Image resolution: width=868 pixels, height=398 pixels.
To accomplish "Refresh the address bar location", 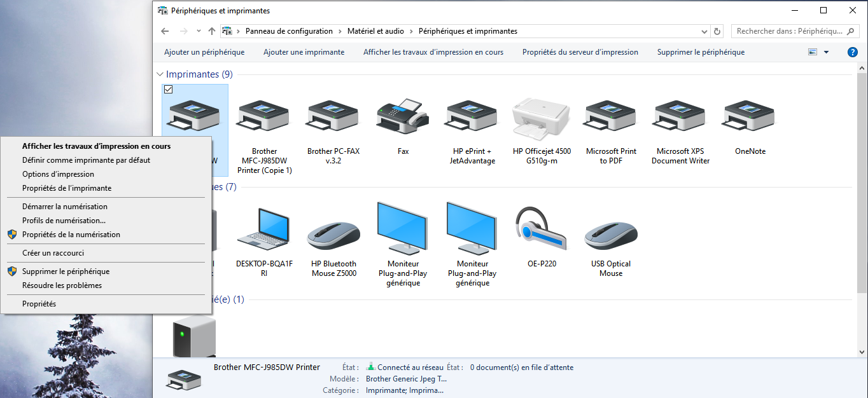I will click(718, 31).
